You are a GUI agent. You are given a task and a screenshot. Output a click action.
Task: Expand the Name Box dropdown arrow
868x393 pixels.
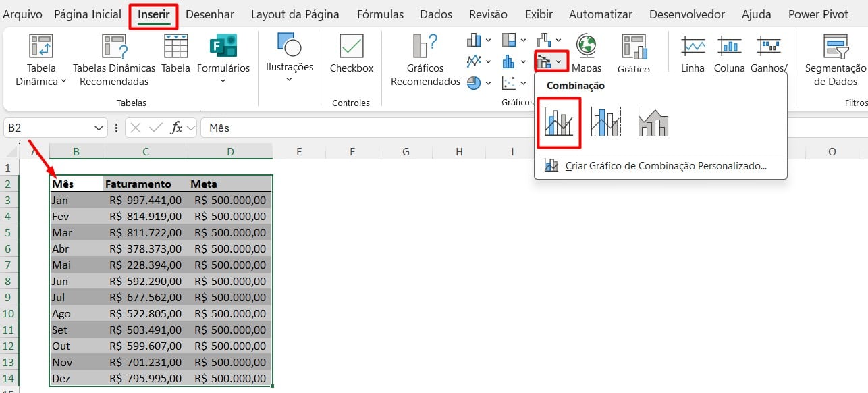tap(99, 128)
